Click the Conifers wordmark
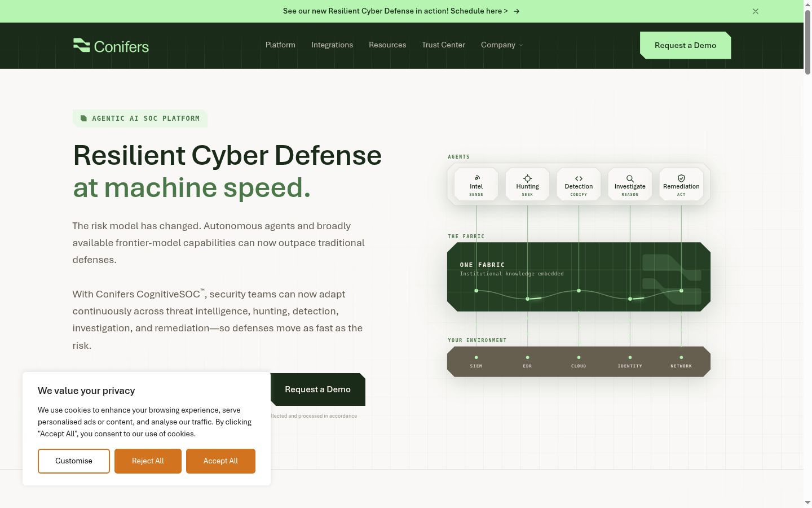Viewport: 812px width, 508px height. (121, 46)
